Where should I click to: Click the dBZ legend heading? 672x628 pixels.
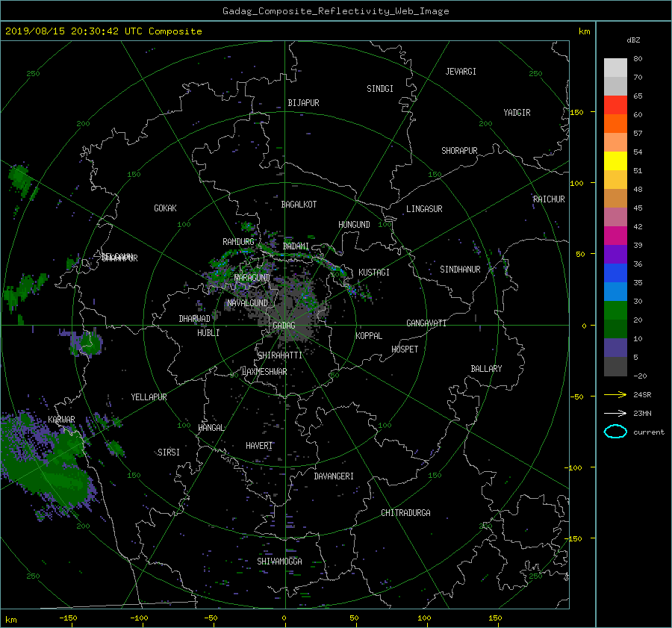633,40
